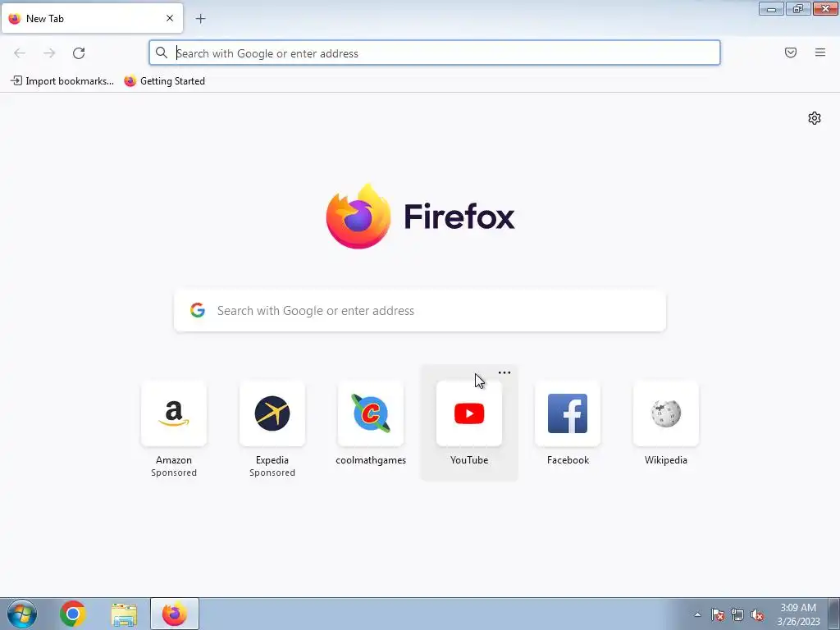This screenshot has height=630, width=840.
Task: Click the muted volume tray icon
Action: [757, 614]
